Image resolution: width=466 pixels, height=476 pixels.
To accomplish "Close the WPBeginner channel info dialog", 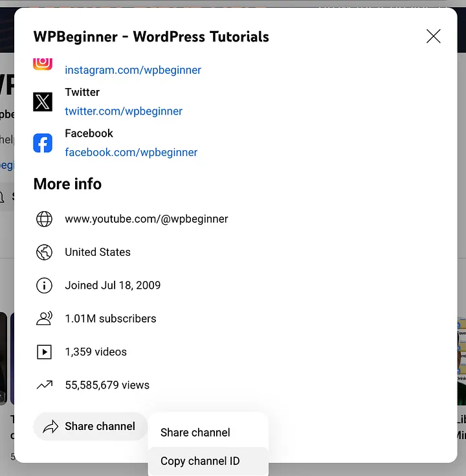I will [x=433, y=36].
